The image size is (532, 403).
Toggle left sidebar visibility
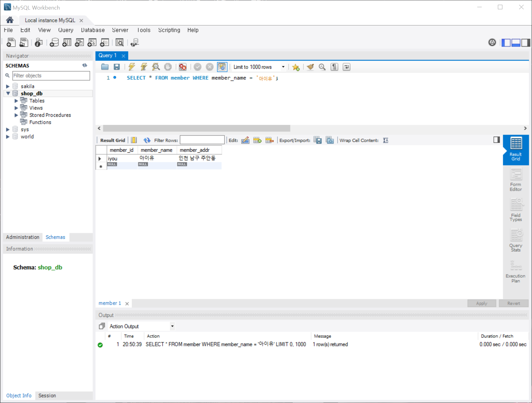click(x=506, y=43)
